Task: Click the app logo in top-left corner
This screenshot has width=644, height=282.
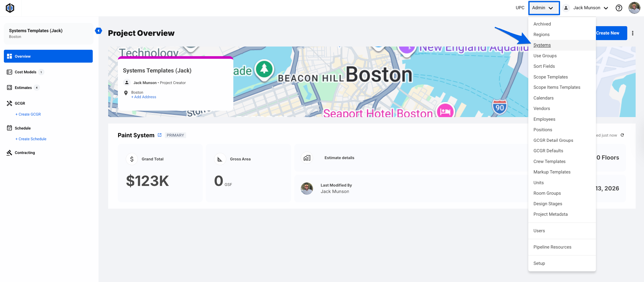Action: pyautogui.click(x=10, y=8)
